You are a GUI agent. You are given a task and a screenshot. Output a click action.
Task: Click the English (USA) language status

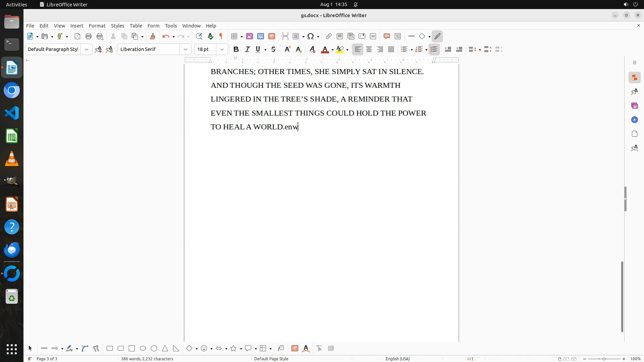click(397, 359)
